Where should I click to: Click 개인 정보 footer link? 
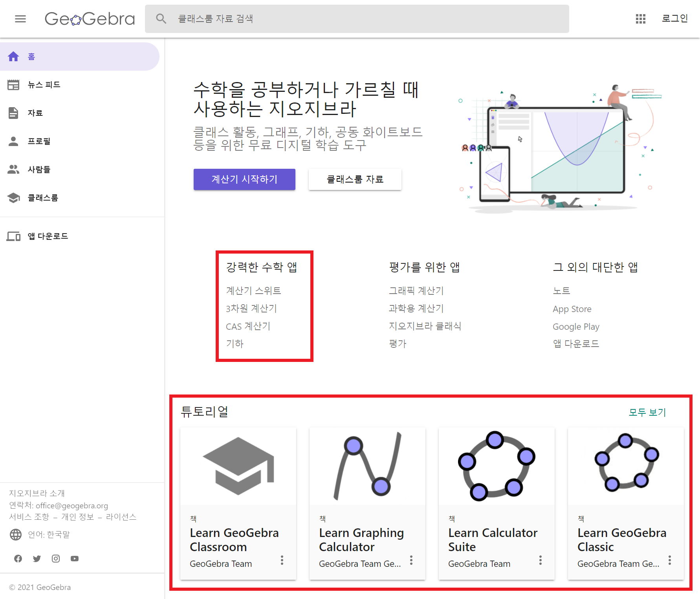pos(77,517)
